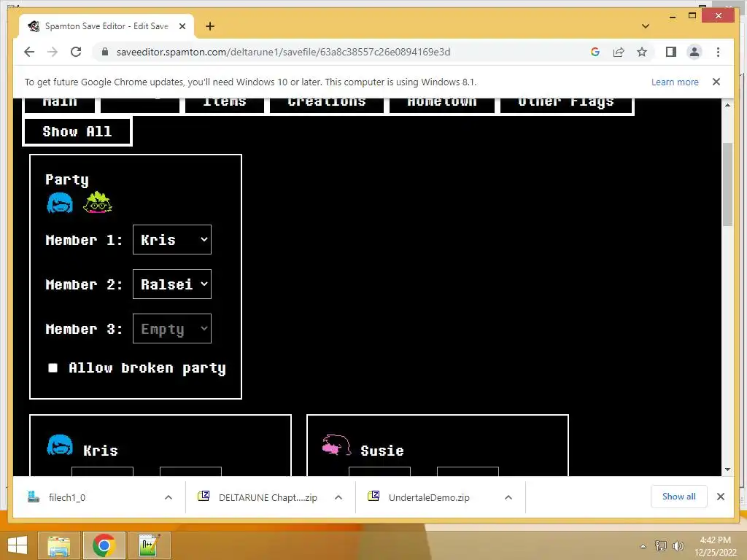Viewport: 747px width, 560px height.
Task: Click Learn more about Chrome updates
Action: 675,82
